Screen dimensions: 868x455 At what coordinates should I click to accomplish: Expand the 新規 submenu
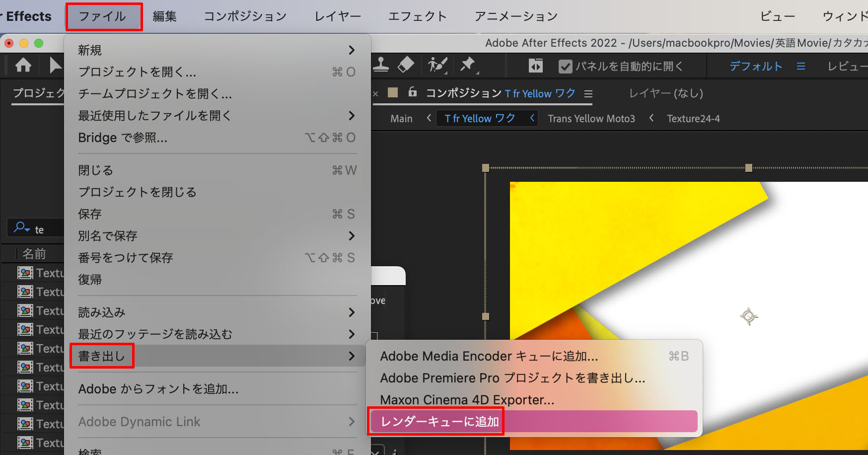(353, 50)
